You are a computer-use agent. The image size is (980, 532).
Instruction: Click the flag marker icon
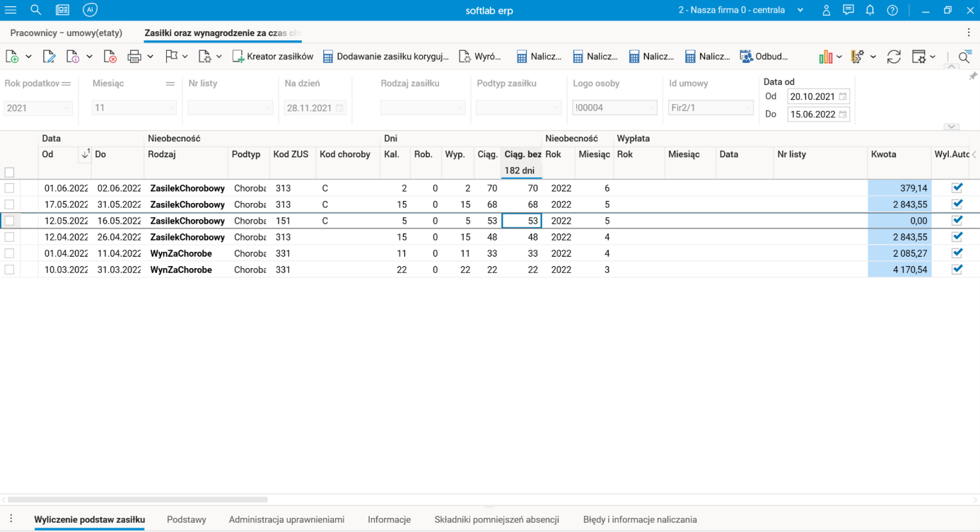click(171, 57)
